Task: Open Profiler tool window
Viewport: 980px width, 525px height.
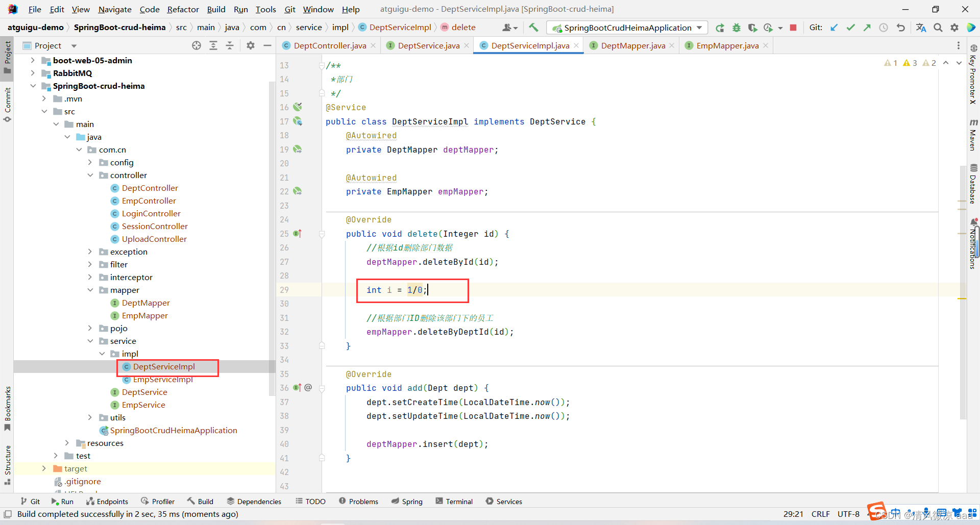Action: 158,502
